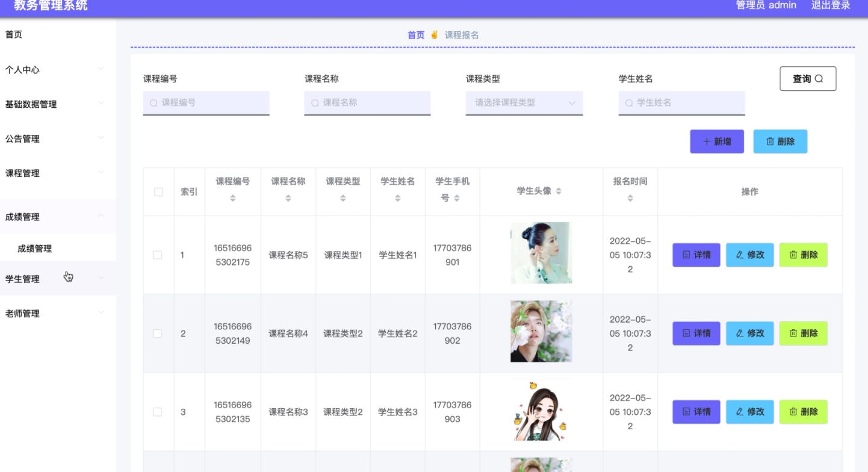Image resolution: width=868 pixels, height=472 pixels.
Task: Click 修改 for 学生姓名3 row
Action: (750, 412)
